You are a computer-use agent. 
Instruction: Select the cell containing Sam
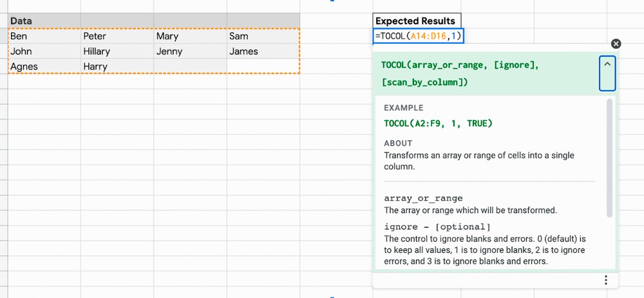click(x=263, y=36)
